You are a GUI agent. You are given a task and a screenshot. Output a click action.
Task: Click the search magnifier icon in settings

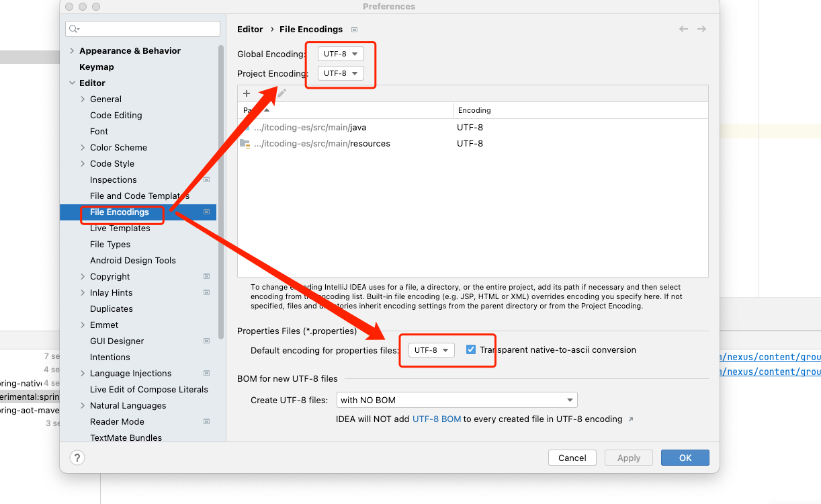coord(75,29)
